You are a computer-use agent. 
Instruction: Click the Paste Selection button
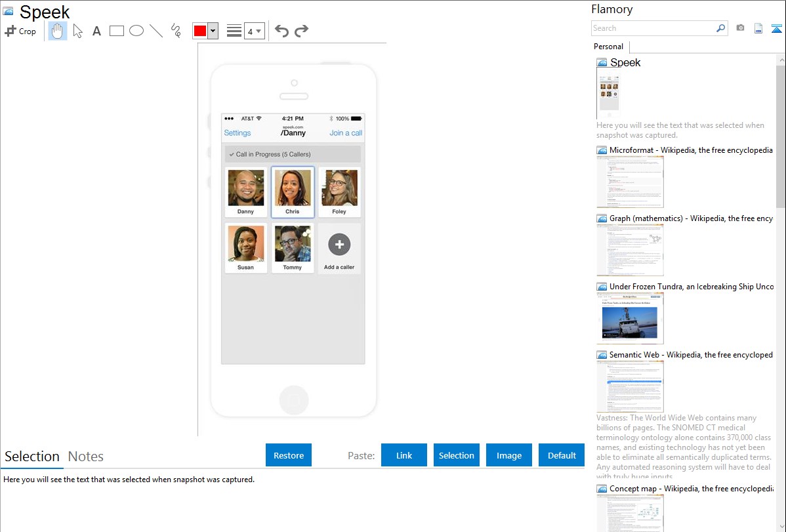coord(457,455)
